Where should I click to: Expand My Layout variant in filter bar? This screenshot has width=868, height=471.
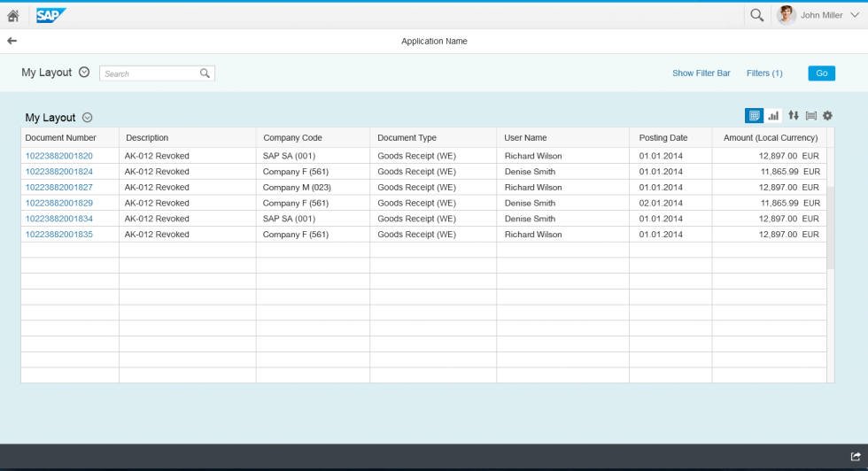point(84,73)
